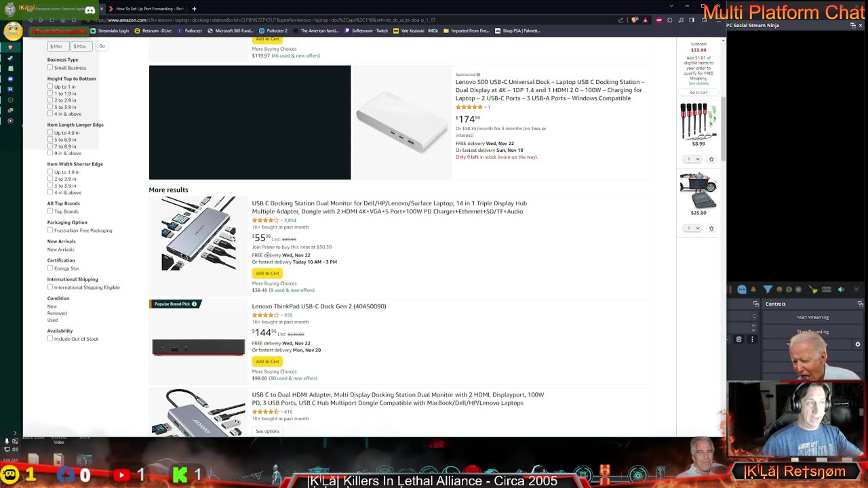Screen dimensions: 868x488
Task: Click the share icon in the address bar
Action: [620, 20]
